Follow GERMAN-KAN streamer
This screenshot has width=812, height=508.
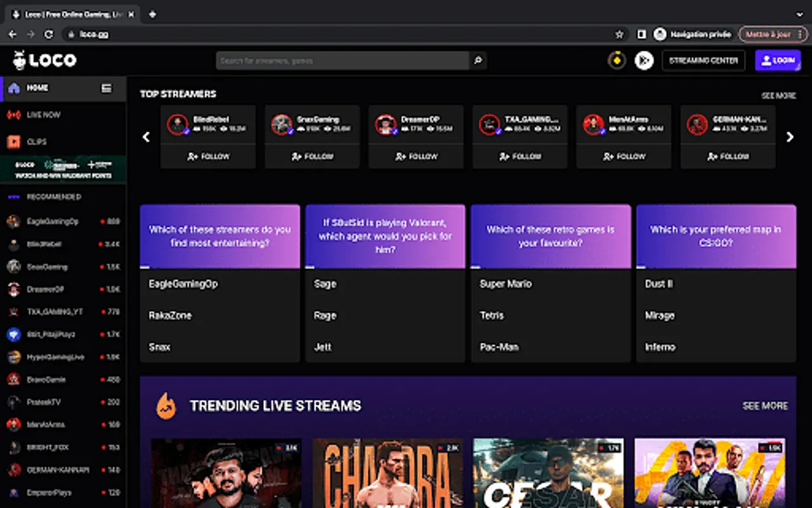(x=728, y=156)
